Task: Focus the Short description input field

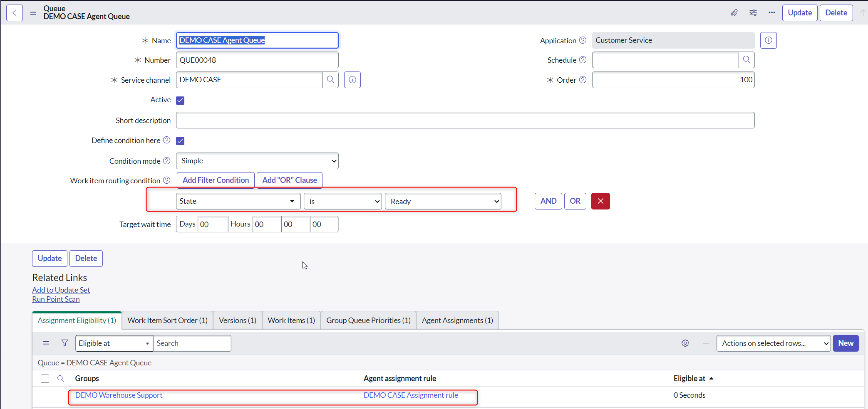Action: click(465, 120)
